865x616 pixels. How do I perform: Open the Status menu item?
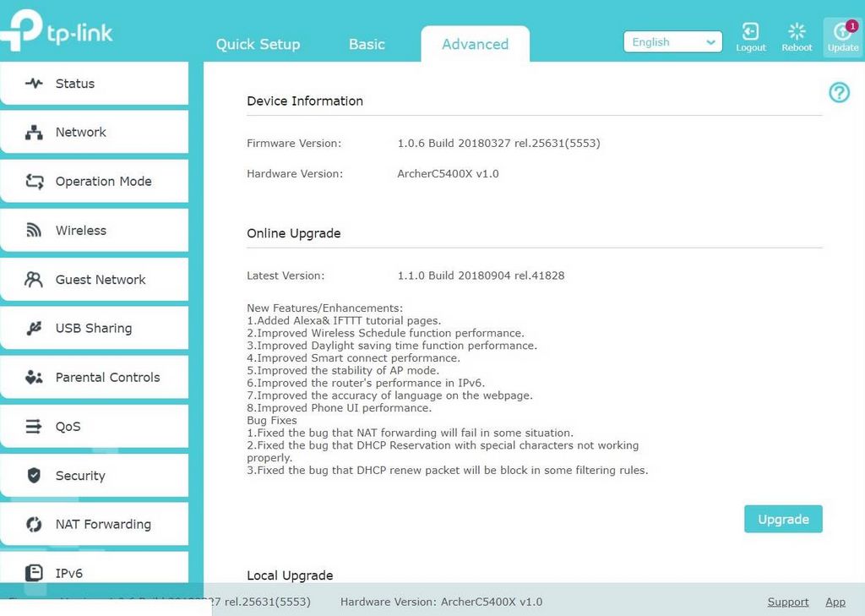click(95, 84)
